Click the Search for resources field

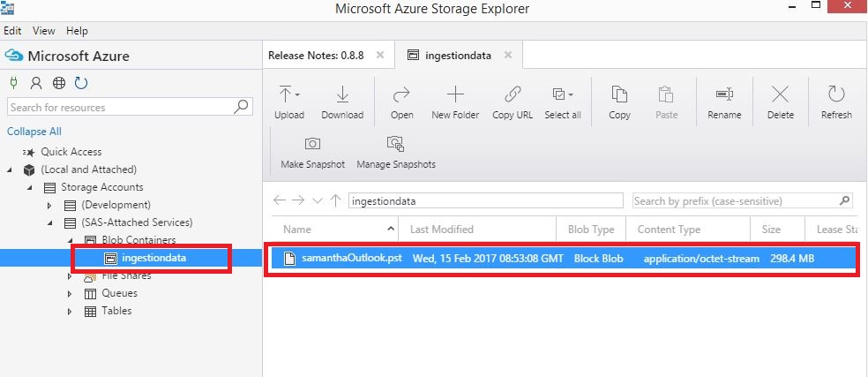tap(130, 107)
